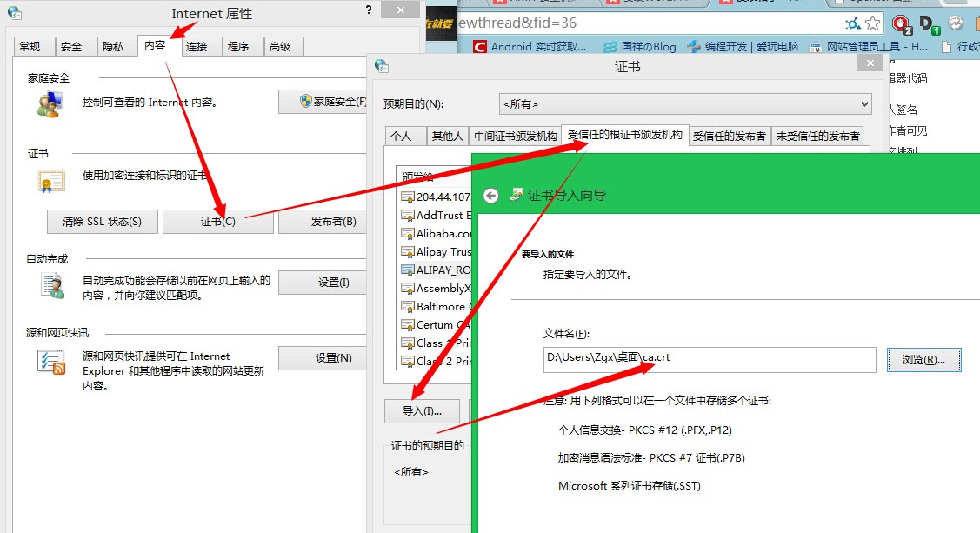Expand the 预期目的 dropdown list
Image resolution: width=980 pixels, height=533 pixels.
[x=685, y=104]
